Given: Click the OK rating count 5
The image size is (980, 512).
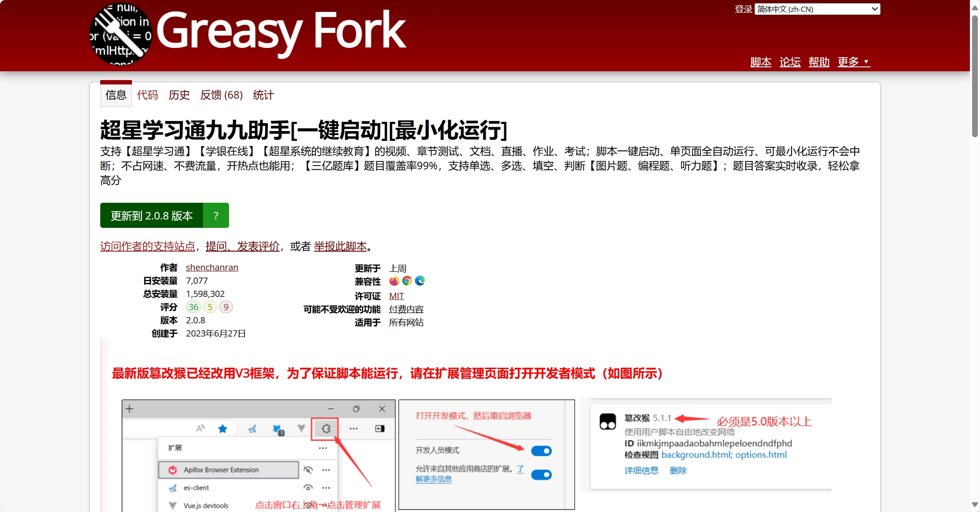Looking at the screenshot, I should 210,307.
